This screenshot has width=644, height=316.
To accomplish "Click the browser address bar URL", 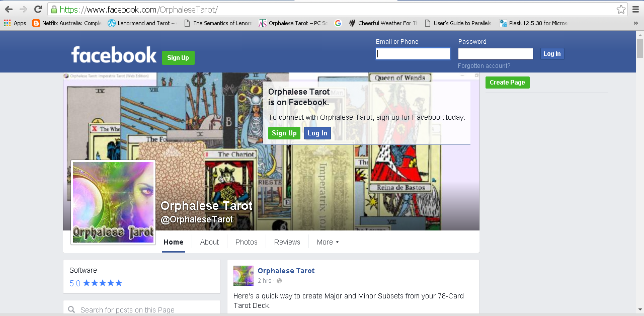I will [x=138, y=10].
